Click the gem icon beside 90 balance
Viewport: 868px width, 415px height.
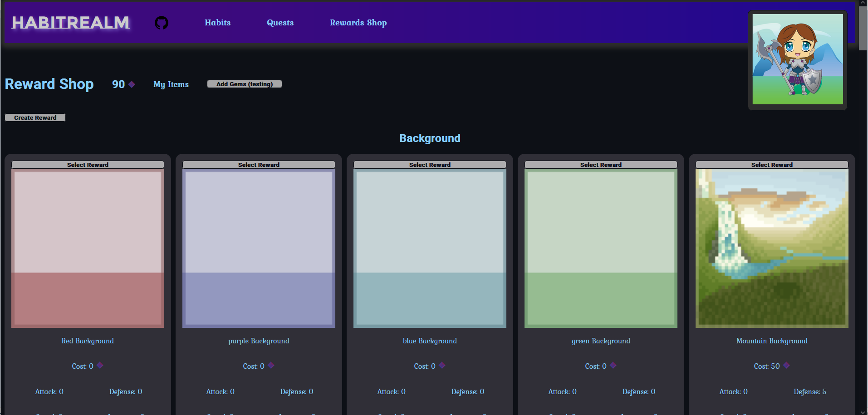pos(132,84)
